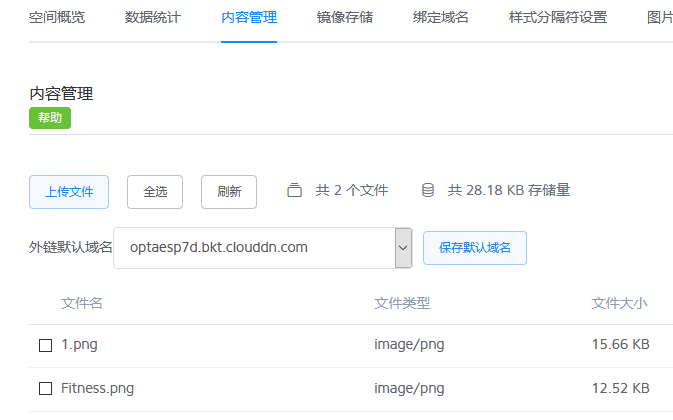
Task: Click the 15.66 KB size cell
Action: (x=621, y=344)
